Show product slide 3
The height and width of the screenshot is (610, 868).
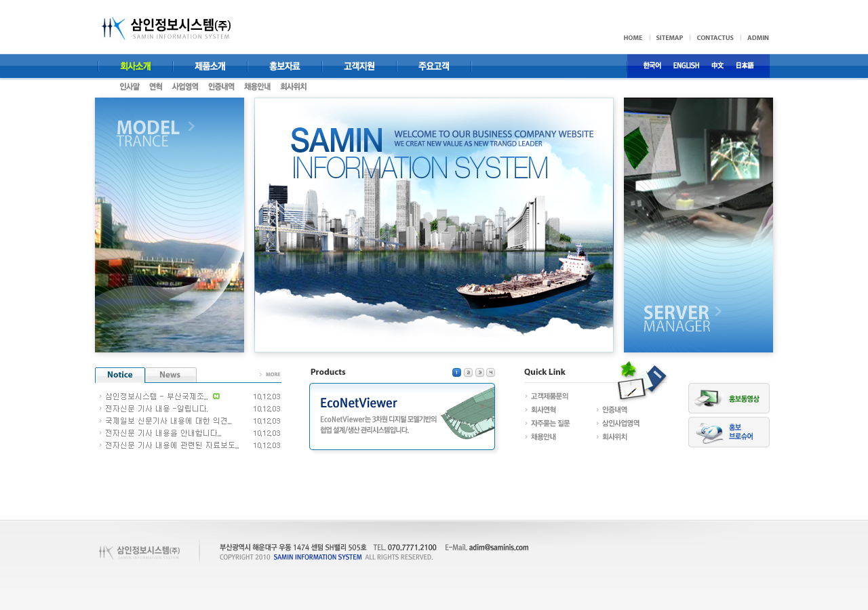[479, 372]
